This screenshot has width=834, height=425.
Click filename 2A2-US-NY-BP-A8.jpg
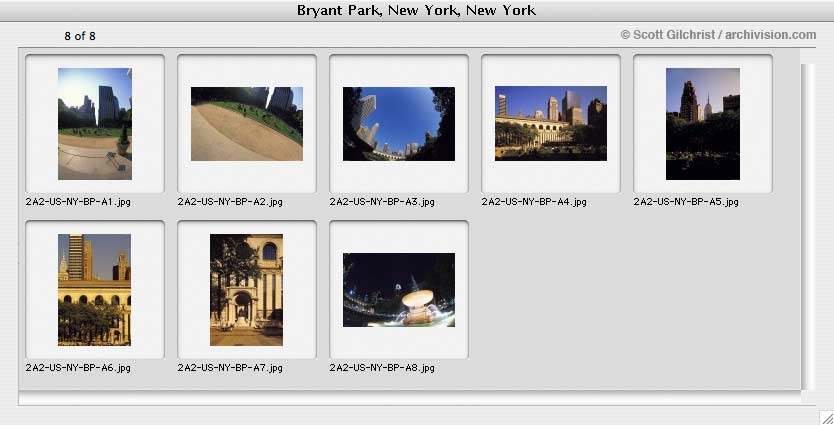point(382,368)
